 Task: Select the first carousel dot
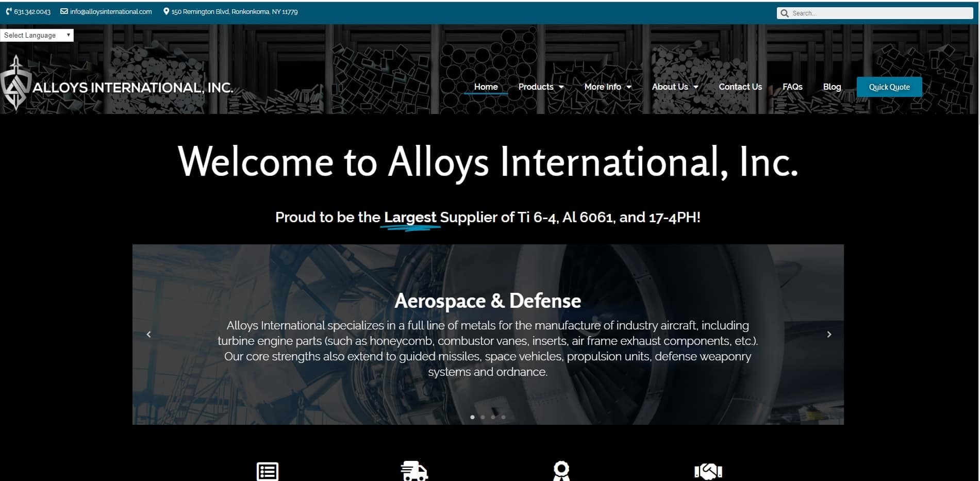(472, 417)
